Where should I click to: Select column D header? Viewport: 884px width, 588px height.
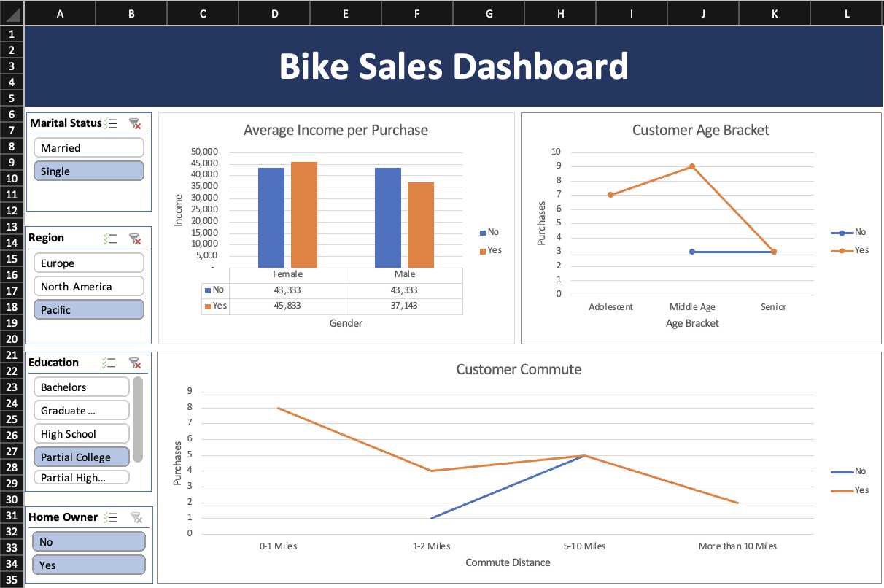[x=274, y=12]
